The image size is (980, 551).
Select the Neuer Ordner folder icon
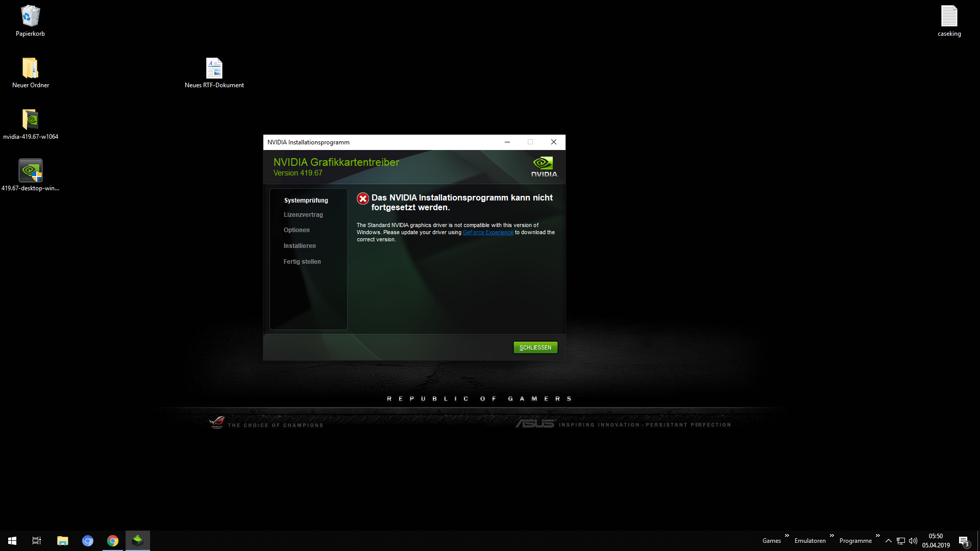pyautogui.click(x=30, y=68)
